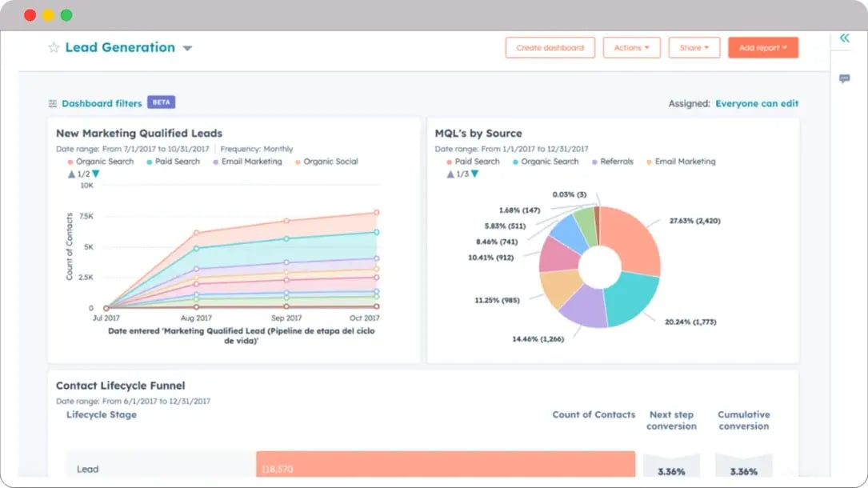Open comments using the speech bubble icon
868x488 pixels.
click(845, 78)
